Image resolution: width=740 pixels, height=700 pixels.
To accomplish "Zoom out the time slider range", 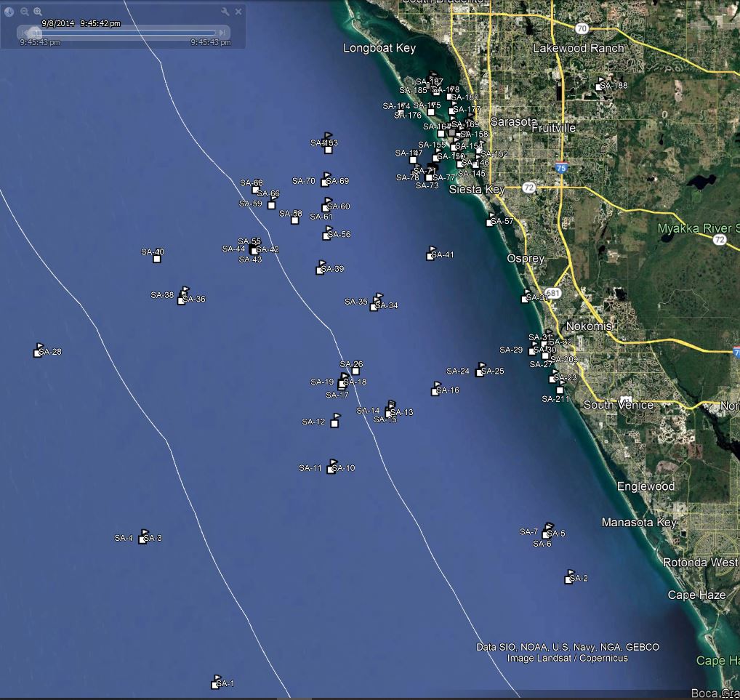I will [25, 12].
